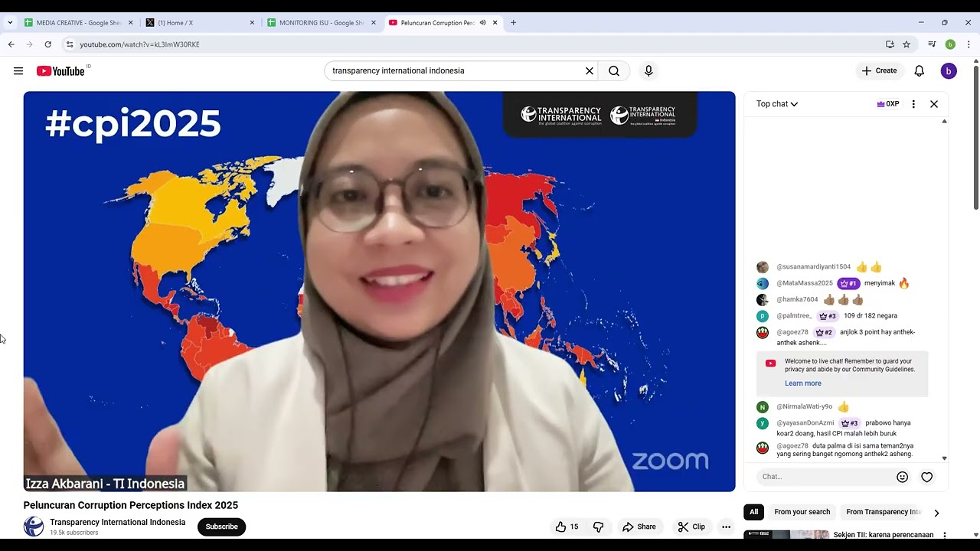The height and width of the screenshot is (551, 980).
Task: Open install app icon in address bar
Action: tap(890, 44)
